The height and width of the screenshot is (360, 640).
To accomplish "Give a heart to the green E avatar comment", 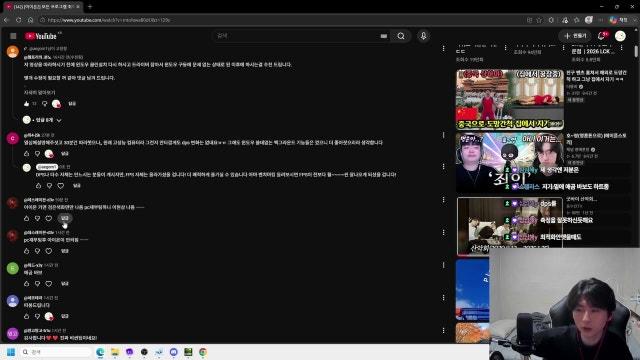I will [x=49, y=283].
